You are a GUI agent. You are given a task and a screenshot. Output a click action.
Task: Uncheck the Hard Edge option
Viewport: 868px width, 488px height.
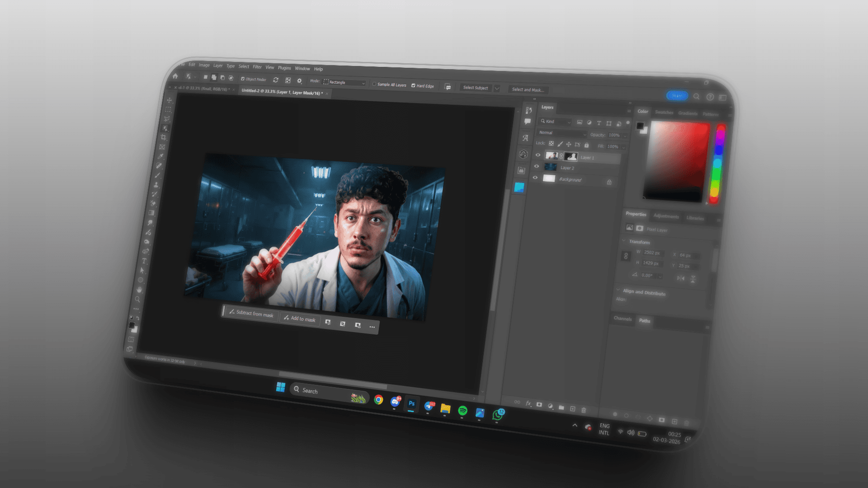click(413, 85)
